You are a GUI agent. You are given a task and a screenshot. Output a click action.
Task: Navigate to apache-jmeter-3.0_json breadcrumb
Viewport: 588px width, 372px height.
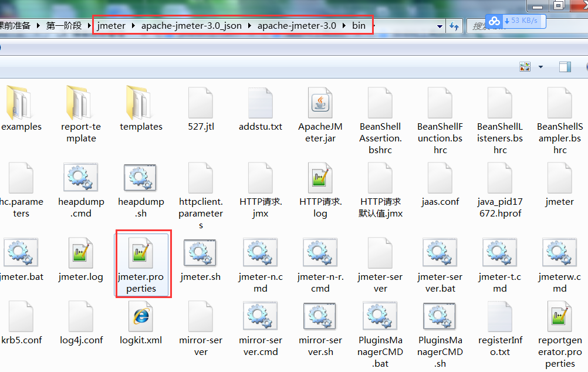(191, 25)
